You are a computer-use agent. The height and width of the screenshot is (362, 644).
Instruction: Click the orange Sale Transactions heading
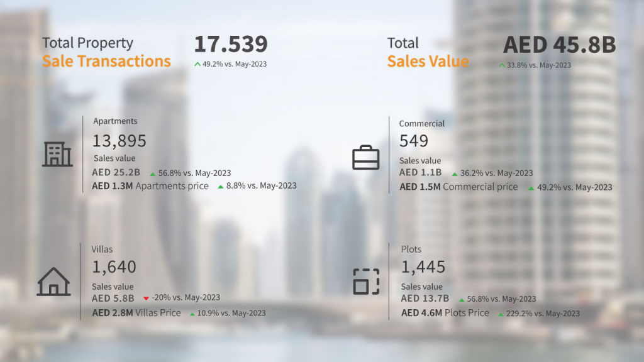tap(106, 61)
